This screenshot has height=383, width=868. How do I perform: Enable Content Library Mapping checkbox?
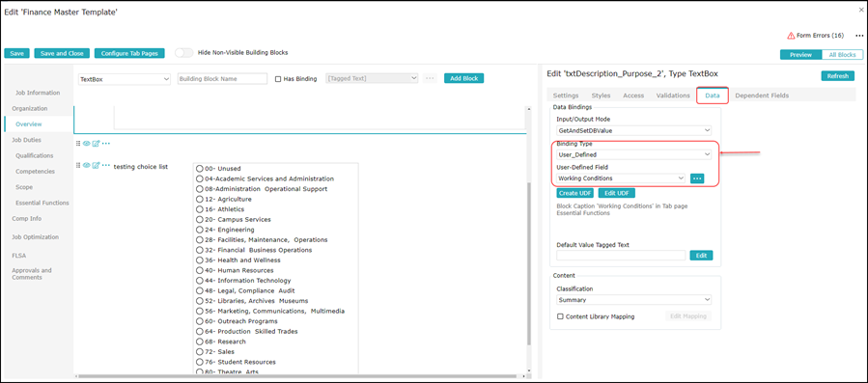pyautogui.click(x=560, y=316)
